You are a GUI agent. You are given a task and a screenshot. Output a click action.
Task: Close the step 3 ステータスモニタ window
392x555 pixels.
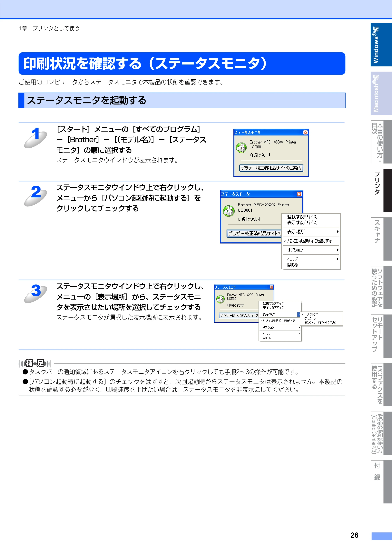click(271, 287)
